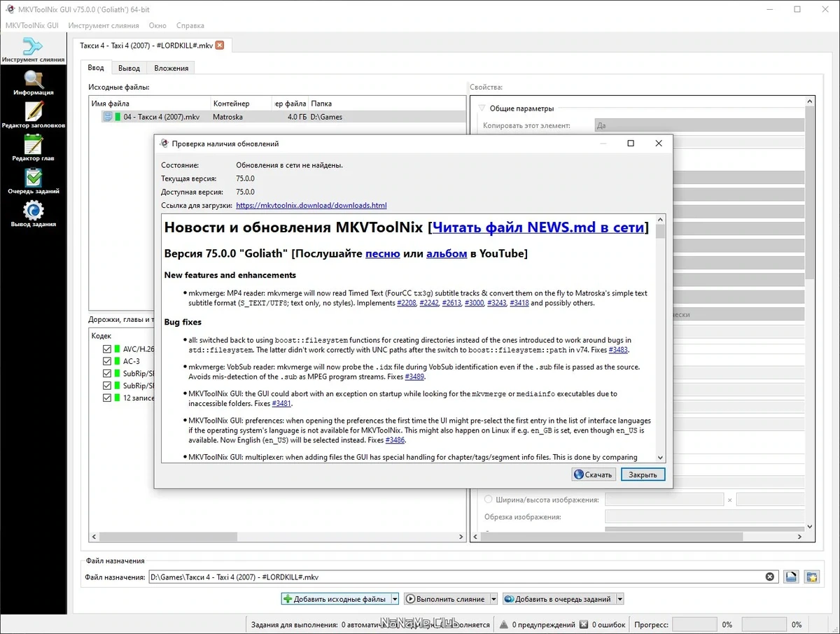Toggle the 12 записе chapters checkbox
This screenshot has height=634, width=840.
pos(107,397)
